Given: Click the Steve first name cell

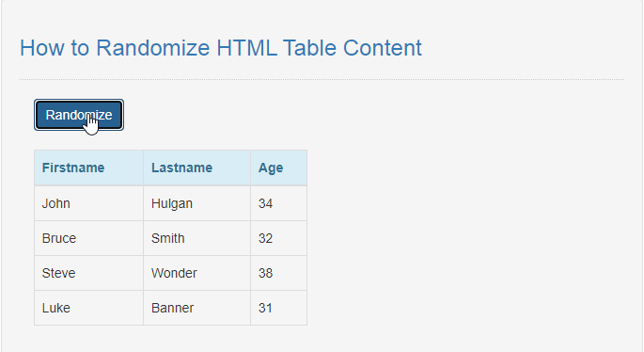Looking at the screenshot, I should pos(88,274).
